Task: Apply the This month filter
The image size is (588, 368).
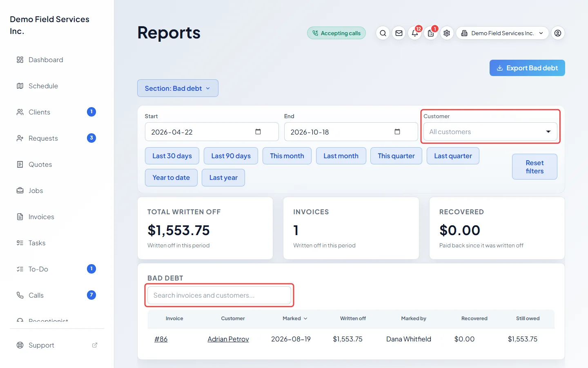Action: (x=287, y=156)
